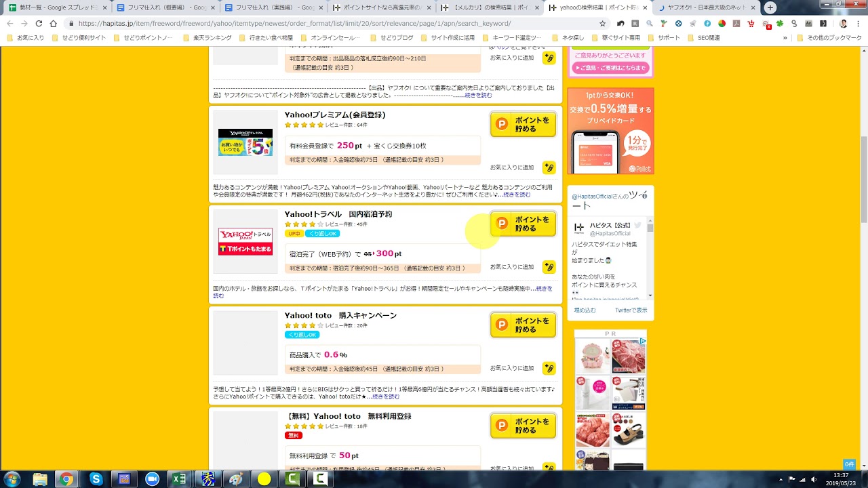This screenshot has width=868, height=488.
Task: Go to the browser home page
Action: pos(54,23)
